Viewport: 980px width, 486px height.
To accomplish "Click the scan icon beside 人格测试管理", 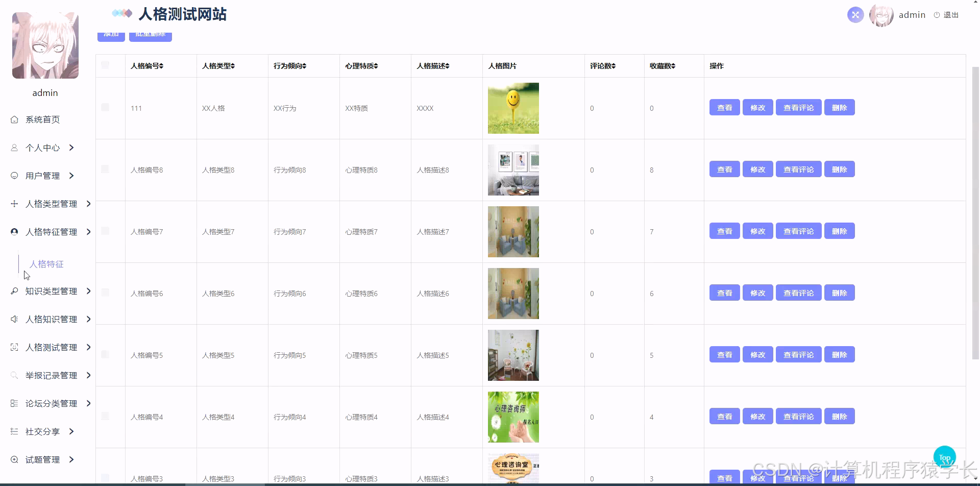I will click(14, 347).
